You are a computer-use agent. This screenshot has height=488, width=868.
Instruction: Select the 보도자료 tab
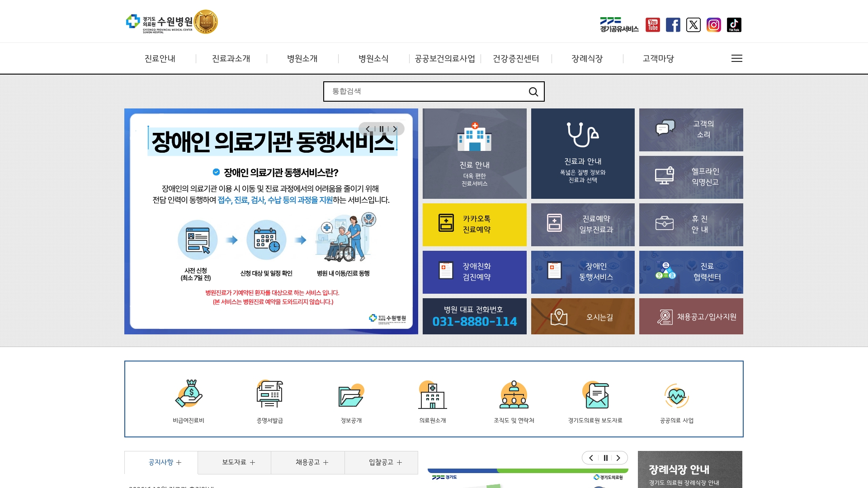234,462
